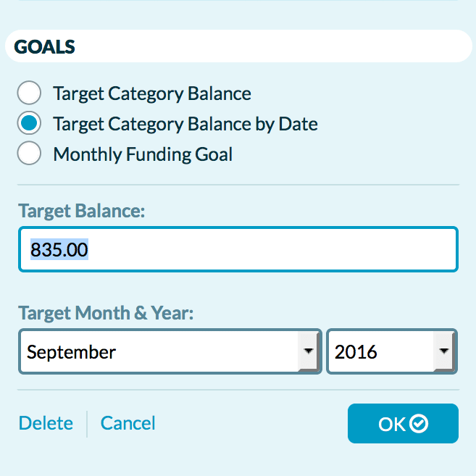Click the "Target Category Balance" label text
Screen dimensions: 476x476
pos(152,93)
